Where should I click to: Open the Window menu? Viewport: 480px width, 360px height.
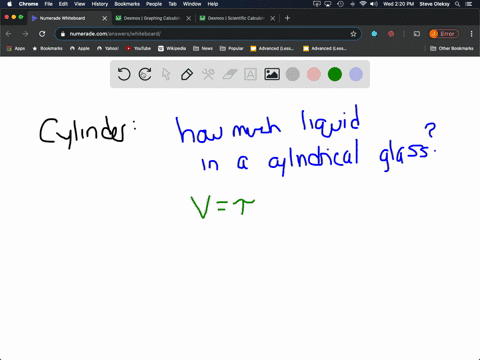(192, 4)
